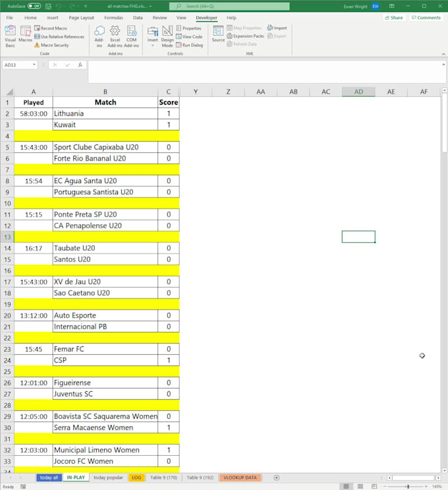The height and width of the screenshot is (490, 448).
Task: Click the Search box in title bar
Action: (x=229, y=6)
